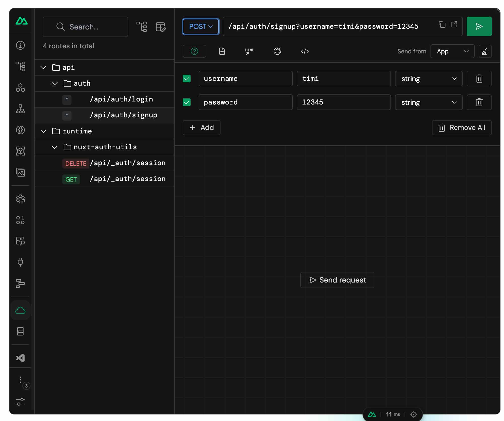
Task: Expand the runtime folder tree item
Action: [x=44, y=131]
